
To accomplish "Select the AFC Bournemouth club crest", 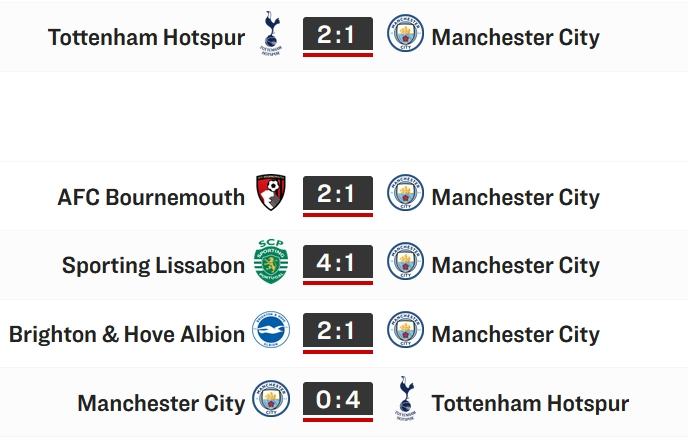I will 271,192.
